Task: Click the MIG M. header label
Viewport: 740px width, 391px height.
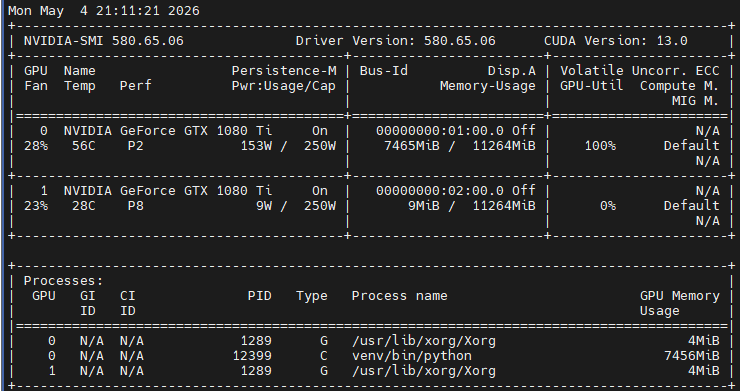Action: 696,101
